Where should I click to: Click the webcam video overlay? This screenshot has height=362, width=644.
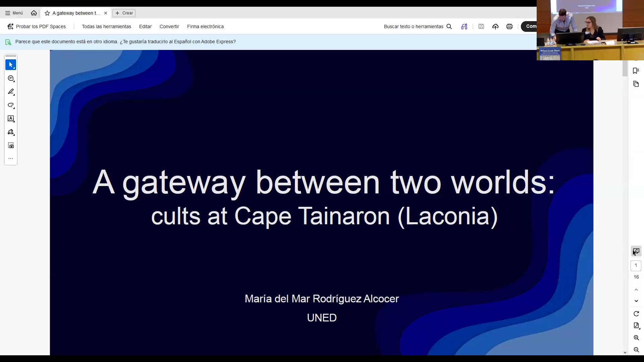click(590, 30)
